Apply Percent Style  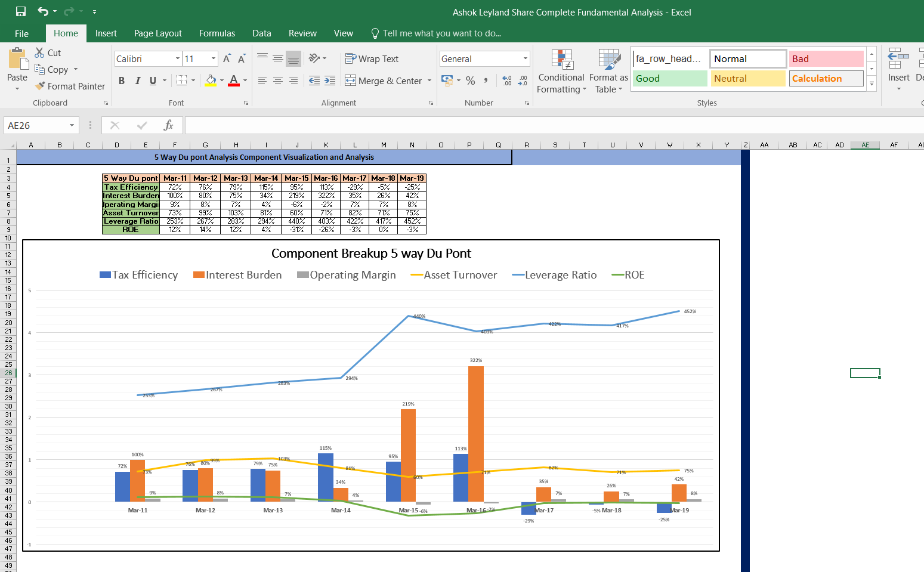pyautogui.click(x=471, y=81)
